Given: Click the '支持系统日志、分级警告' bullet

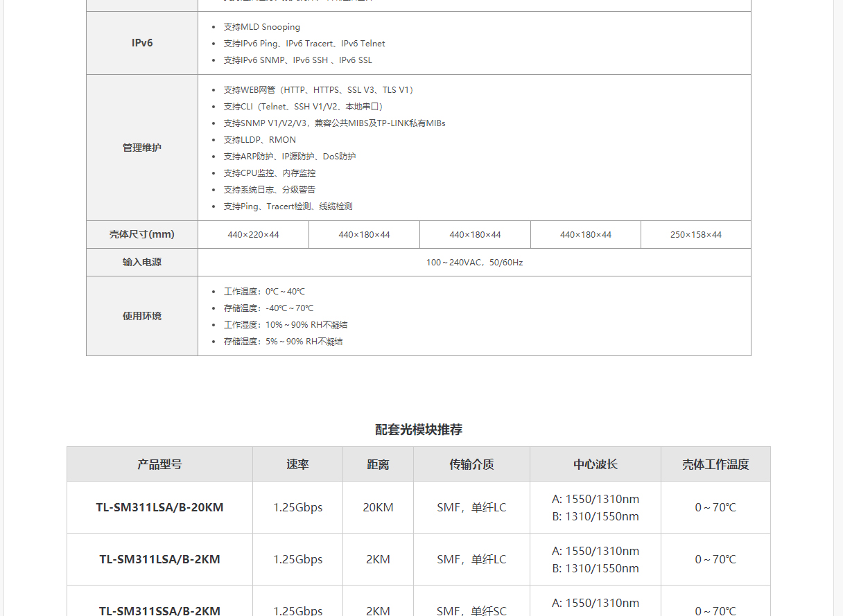Looking at the screenshot, I should 270,190.
